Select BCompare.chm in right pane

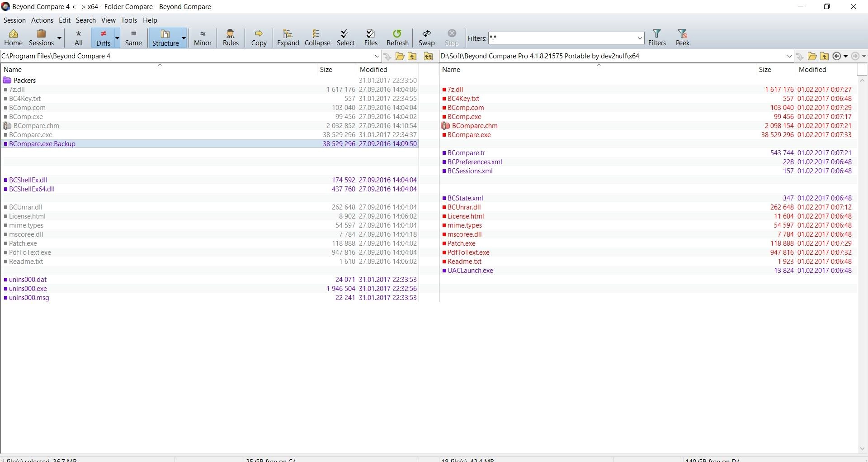[x=648, y=126]
